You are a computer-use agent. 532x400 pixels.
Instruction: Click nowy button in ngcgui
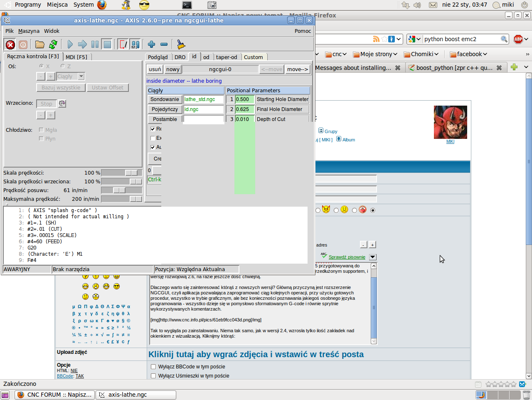[173, 69]
